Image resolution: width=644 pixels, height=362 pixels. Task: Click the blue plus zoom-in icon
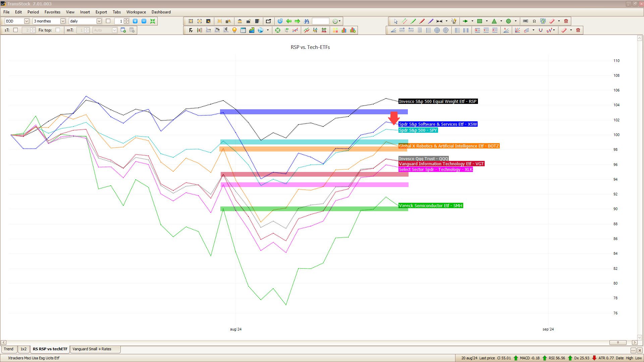pos(135,21)
